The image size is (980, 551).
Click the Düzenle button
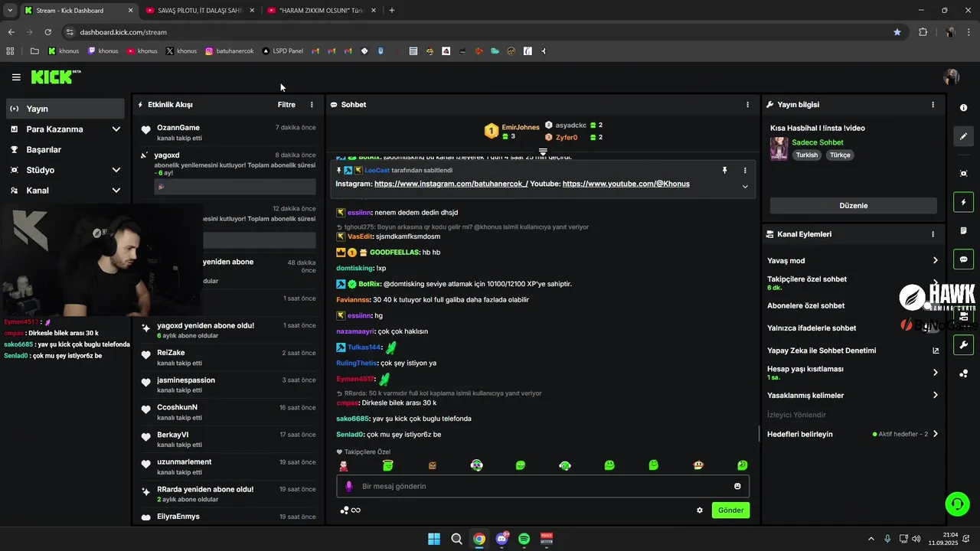point(853,206)
